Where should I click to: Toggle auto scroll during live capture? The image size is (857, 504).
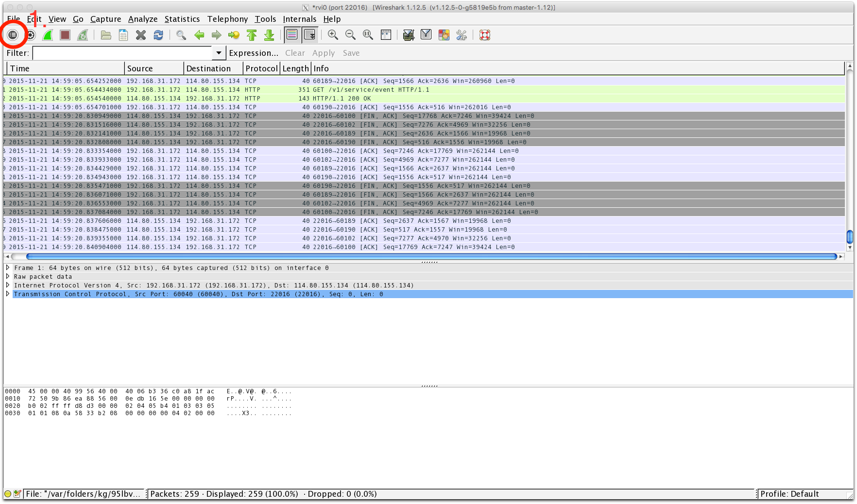309,35
